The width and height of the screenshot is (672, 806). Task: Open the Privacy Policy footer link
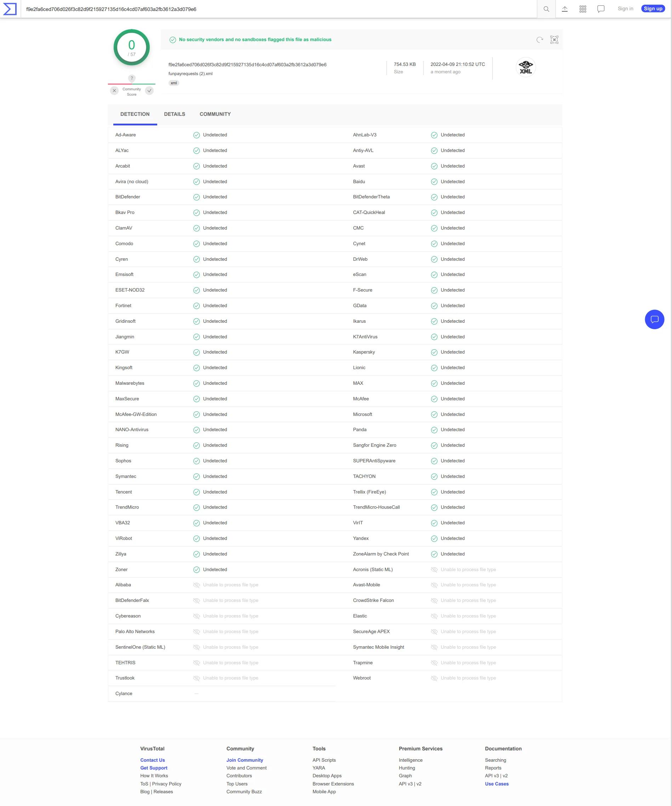click(x=167, y=784)
